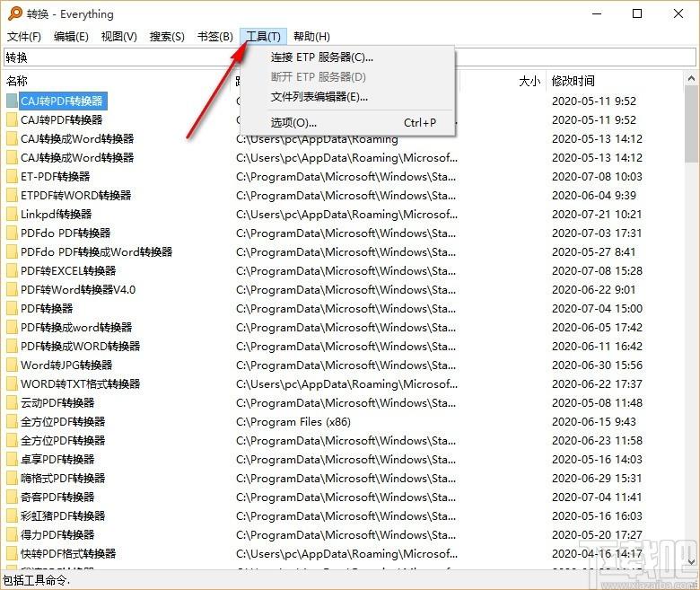Click the C:\Program Files (x86) path cell
700x590 pixels.
click(x=293, y=421)
